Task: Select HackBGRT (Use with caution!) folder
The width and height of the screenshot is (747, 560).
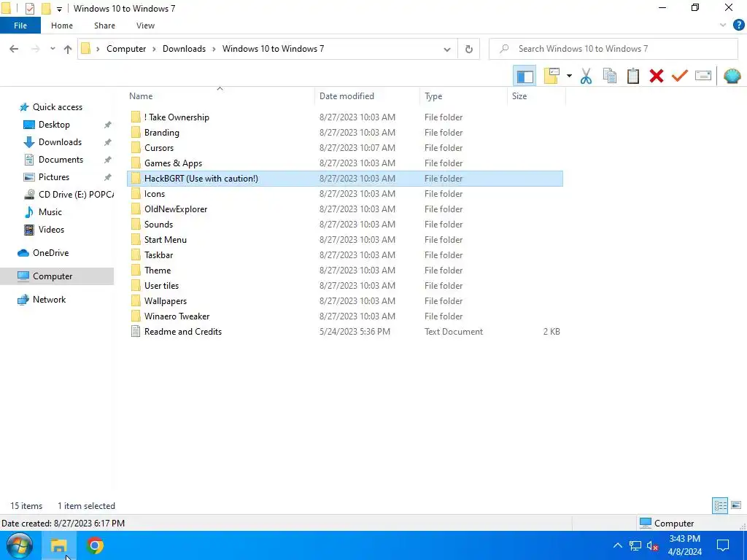Action: point(345,179)
